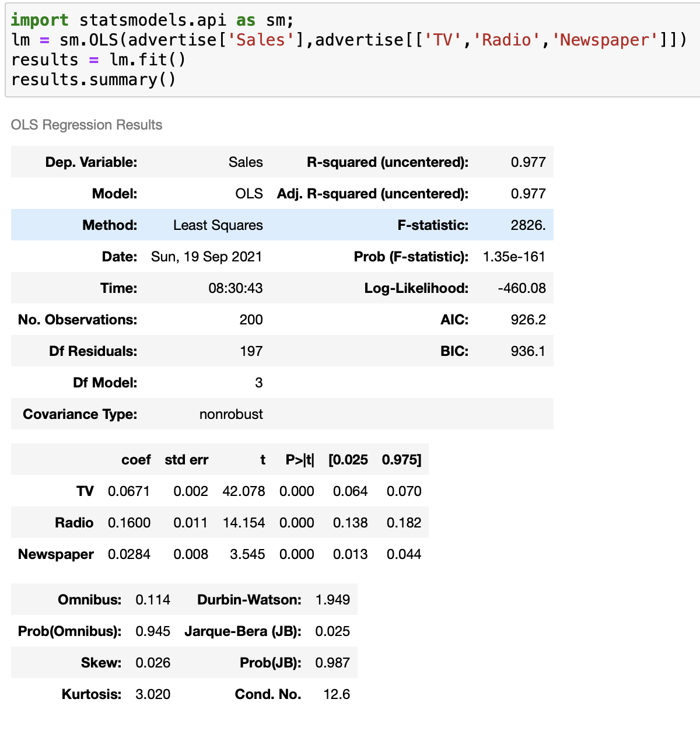Select the Cond. No. value 12.6
The height and width of the screenshot is (734, 700).
(337, 694)
